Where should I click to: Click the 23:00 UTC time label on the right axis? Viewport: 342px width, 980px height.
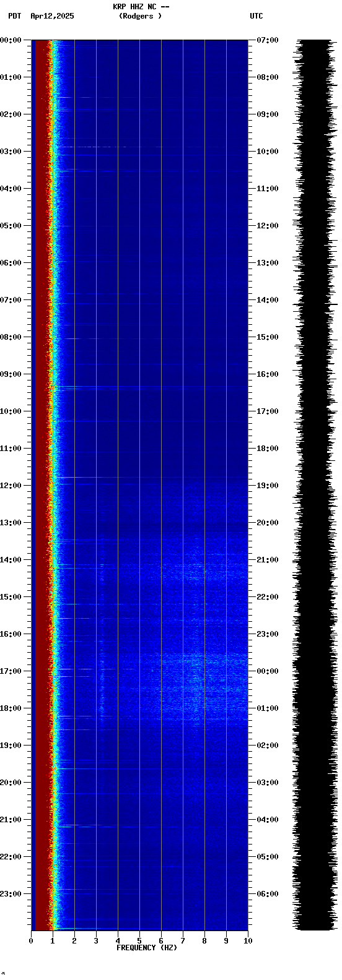click(267, 634)
